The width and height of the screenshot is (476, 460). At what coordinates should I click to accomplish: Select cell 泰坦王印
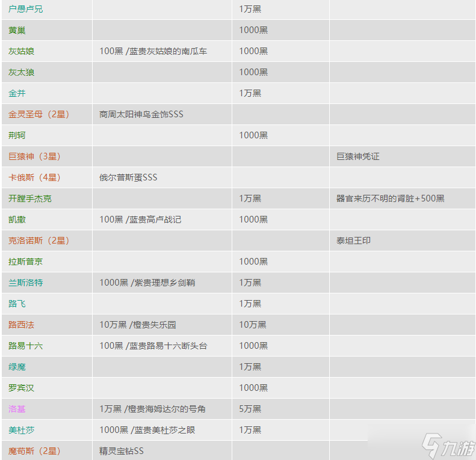354,241
